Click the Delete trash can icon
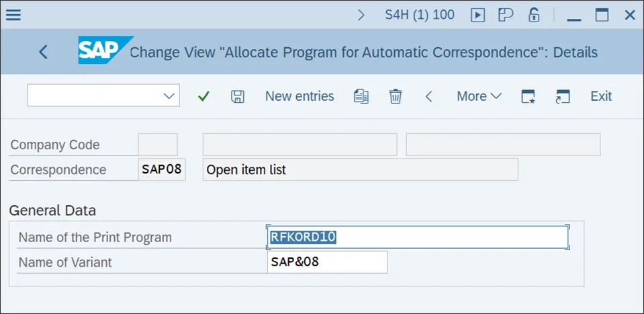The image size is (644, 314). point(396,96)
